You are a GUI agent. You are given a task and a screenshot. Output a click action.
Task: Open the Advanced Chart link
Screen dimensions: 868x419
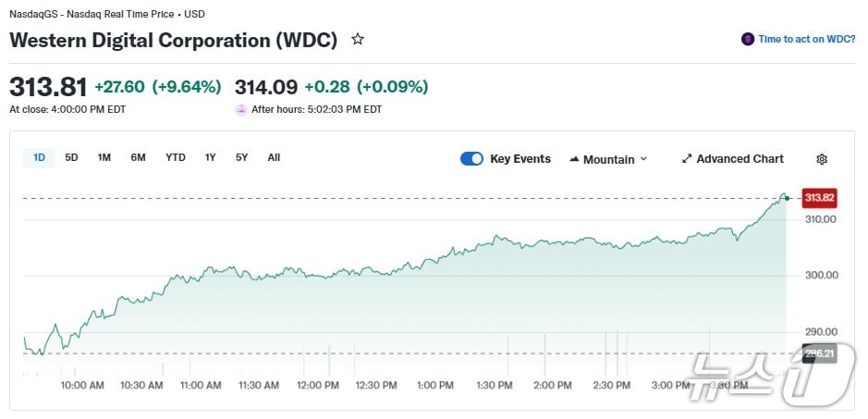[740, 159]
